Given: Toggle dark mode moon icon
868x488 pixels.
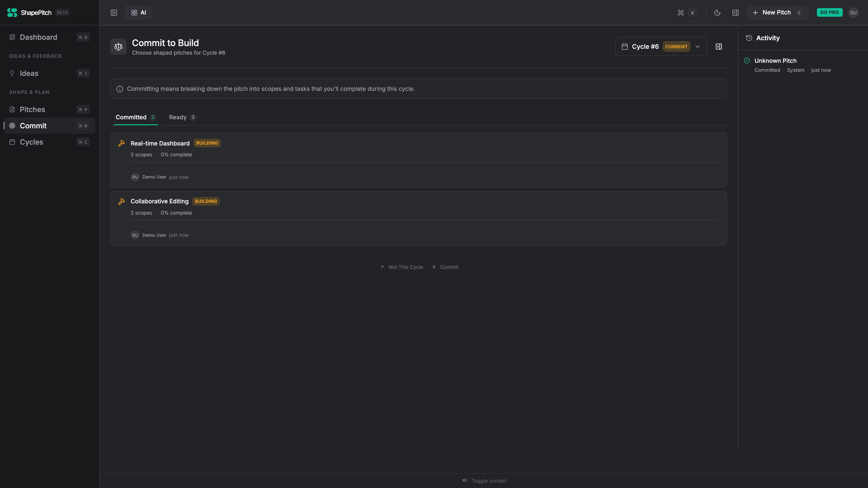Looking at the screenshot, I should [717, 12].
